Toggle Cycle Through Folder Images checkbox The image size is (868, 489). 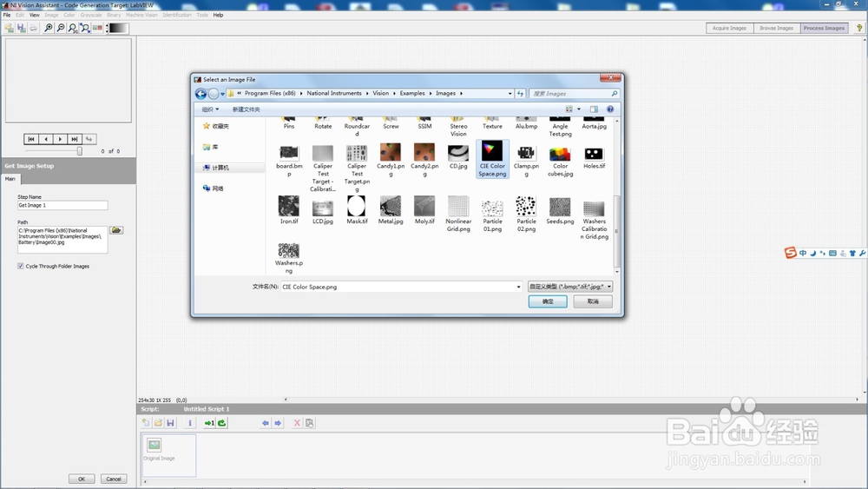tap(21, 266)
